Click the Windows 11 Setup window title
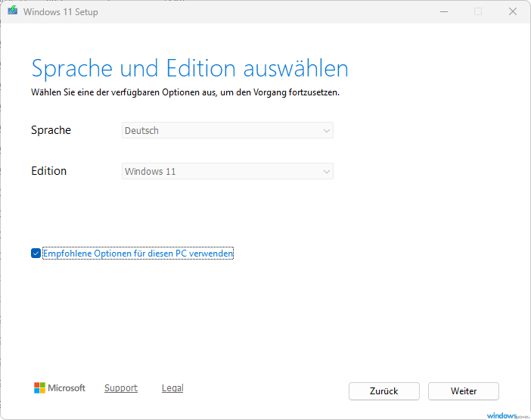531x420 pixels. tap(61, 12)
